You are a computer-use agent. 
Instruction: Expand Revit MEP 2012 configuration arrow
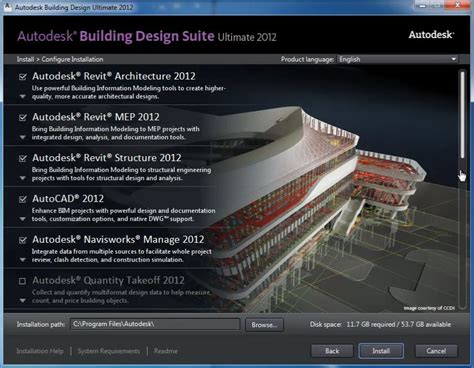coord(23,137)
